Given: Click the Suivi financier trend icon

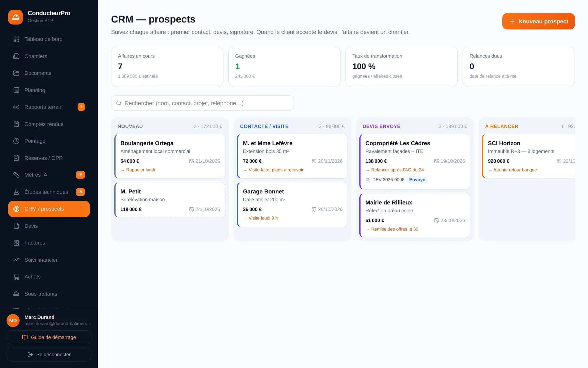Looking at the screenshot, I should pyautogui.click(x=16, y=260).
